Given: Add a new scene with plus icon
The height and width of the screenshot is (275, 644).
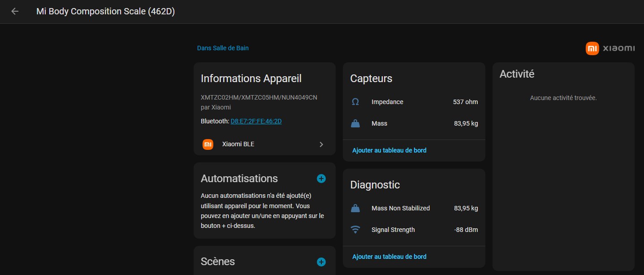Looking at the screenshot, I should [x=321, y=262].
